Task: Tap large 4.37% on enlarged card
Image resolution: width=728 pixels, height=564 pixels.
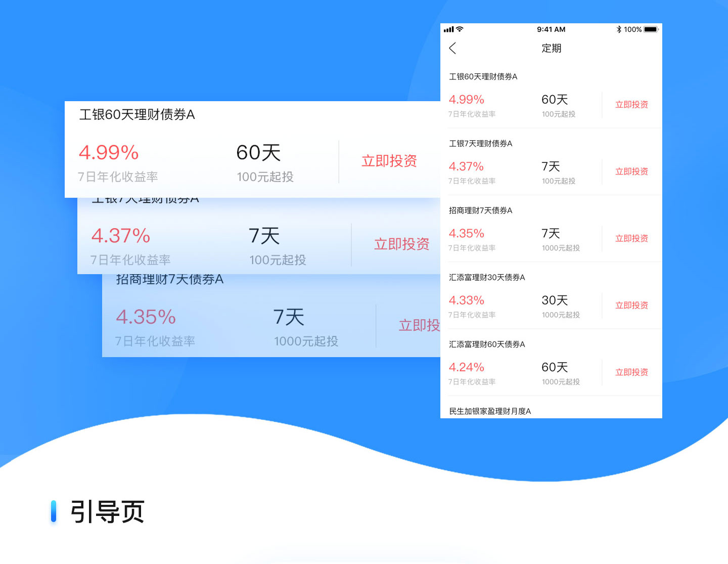Action: [x=121, y=236]
